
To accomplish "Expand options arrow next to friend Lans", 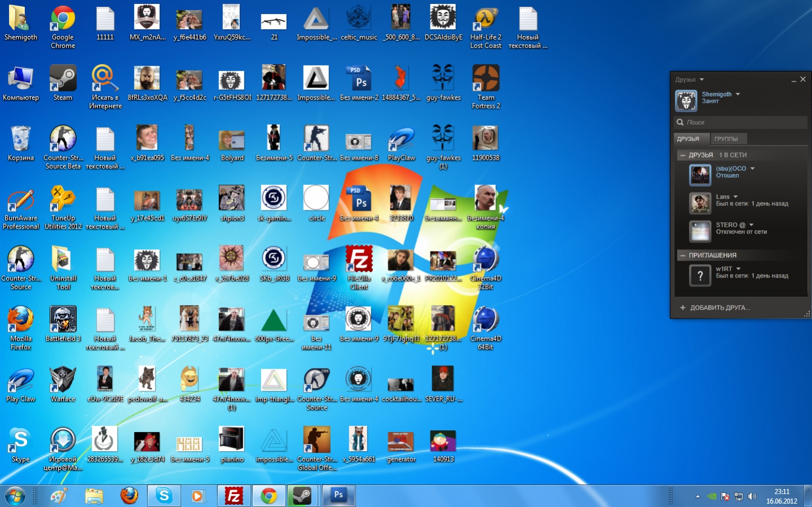I will point(735,197).
